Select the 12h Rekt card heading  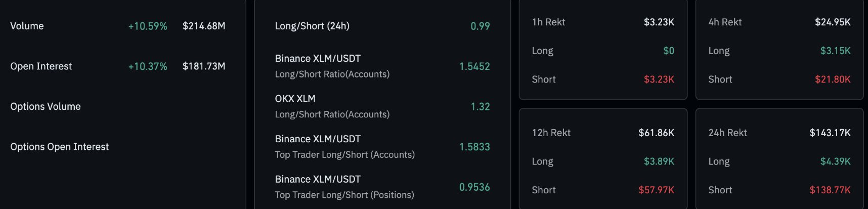[x=551, y=133]
